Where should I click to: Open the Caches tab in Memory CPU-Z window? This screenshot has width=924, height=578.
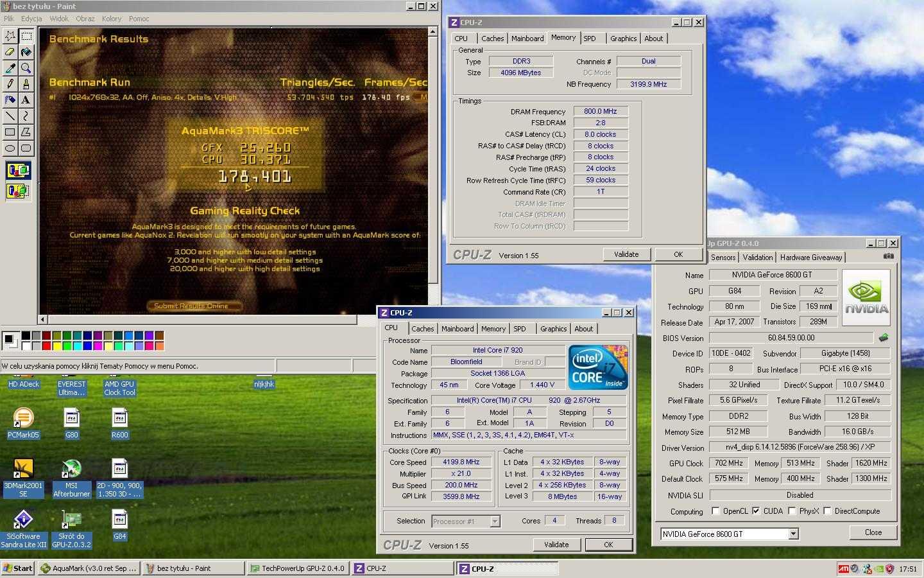coord(492,39)
